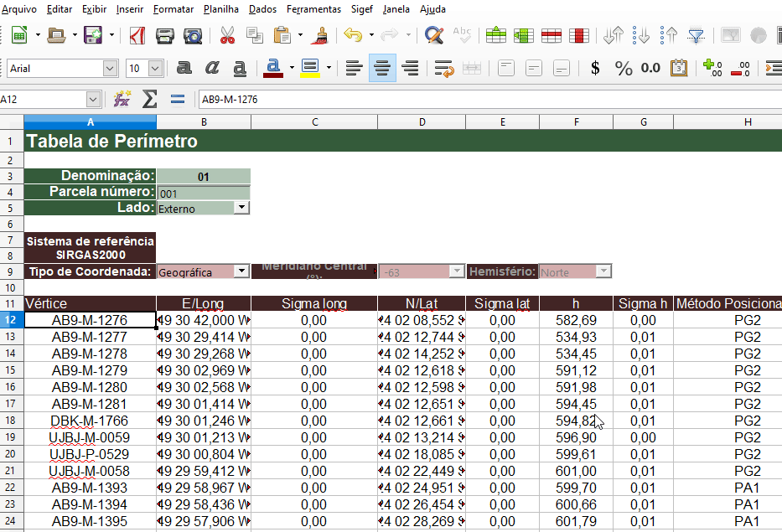Open the Hemisfério Norte dropdown arrow
Viewport: 782px width, 532px height.
click(604, 271)
